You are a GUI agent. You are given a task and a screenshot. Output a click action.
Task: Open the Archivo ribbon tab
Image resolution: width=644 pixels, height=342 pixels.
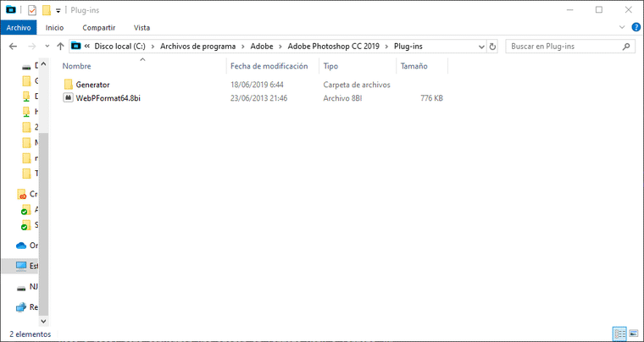(19, 28)
